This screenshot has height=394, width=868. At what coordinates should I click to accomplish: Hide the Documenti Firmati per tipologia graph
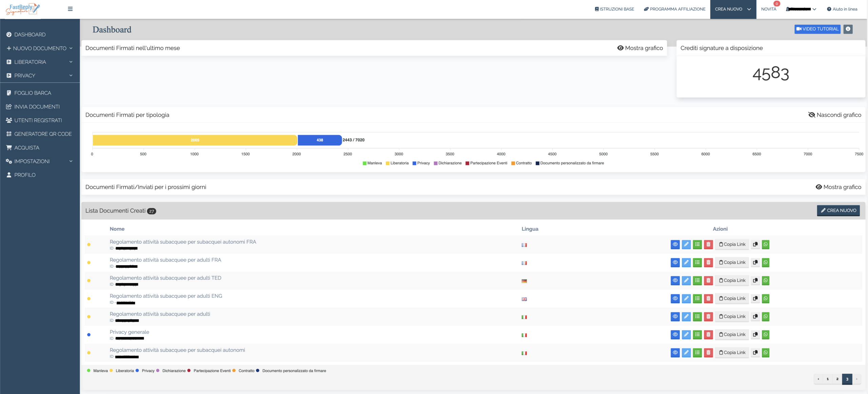click(834, 115)
